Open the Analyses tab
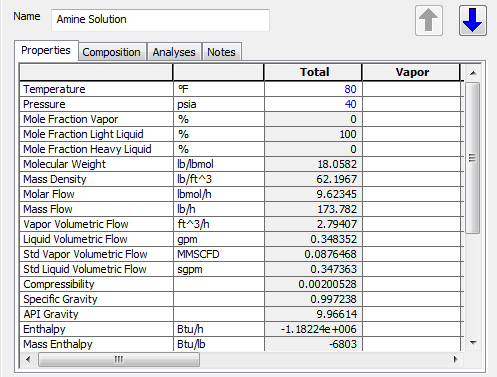Image resolution: width=497 pixels, height=377 pixels. tap(174, 52)
